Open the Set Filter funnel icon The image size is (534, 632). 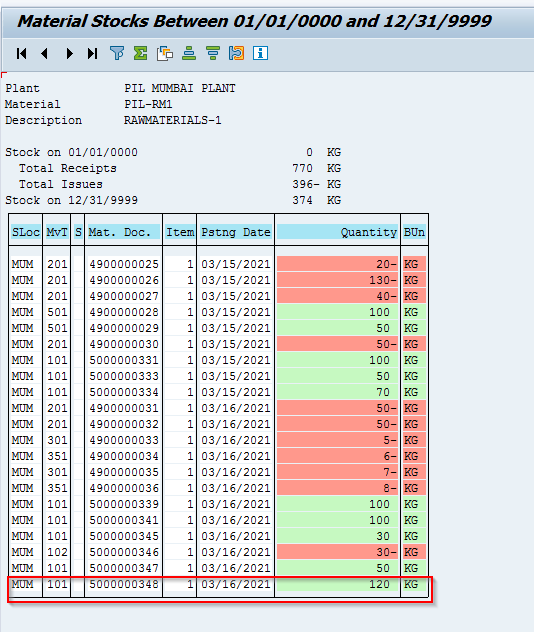[117, 53]
